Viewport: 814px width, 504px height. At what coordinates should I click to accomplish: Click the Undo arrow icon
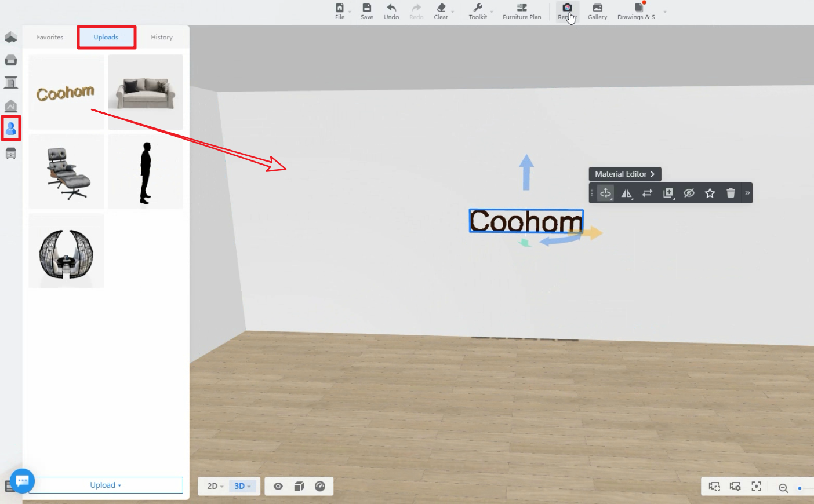tap(391, 11)
